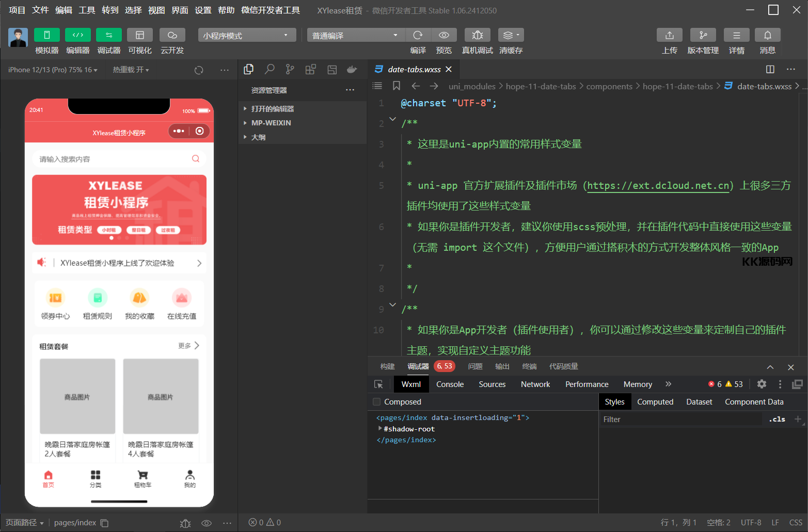This screenshot has width=808, height=532.
Task: Start real device debugging (真机调试)
Action: coord(478,35)
